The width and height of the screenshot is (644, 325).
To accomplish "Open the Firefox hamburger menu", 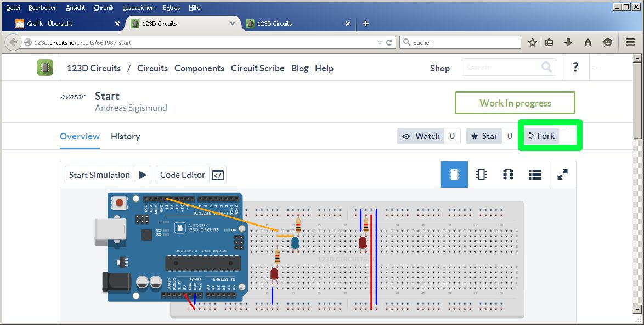I will click(630, 42).
